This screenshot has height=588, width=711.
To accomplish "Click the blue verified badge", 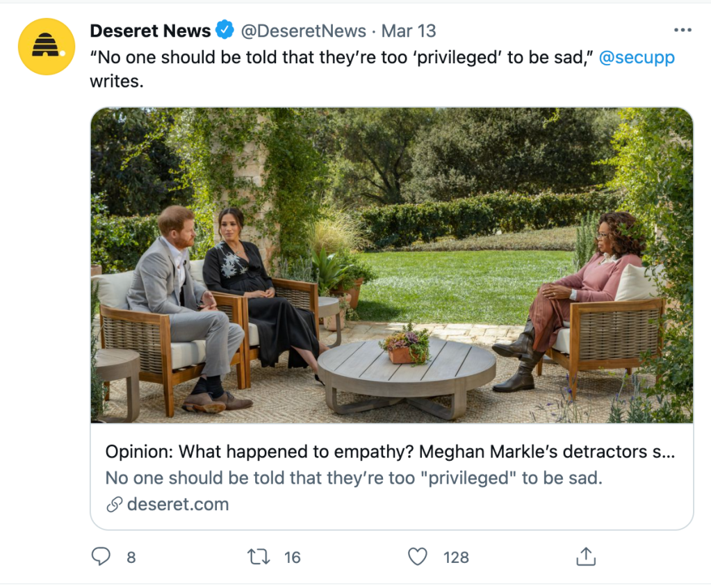I will tap(224, 31).
